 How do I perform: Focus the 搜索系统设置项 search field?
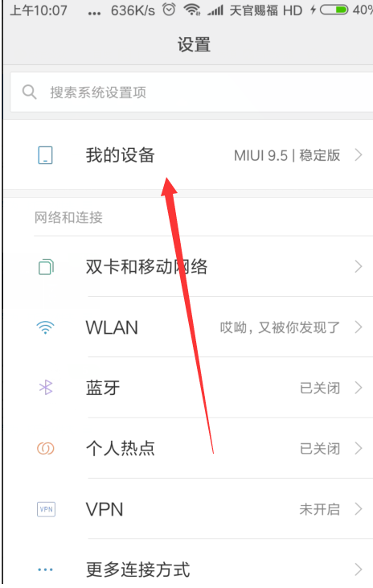(191, 92)
